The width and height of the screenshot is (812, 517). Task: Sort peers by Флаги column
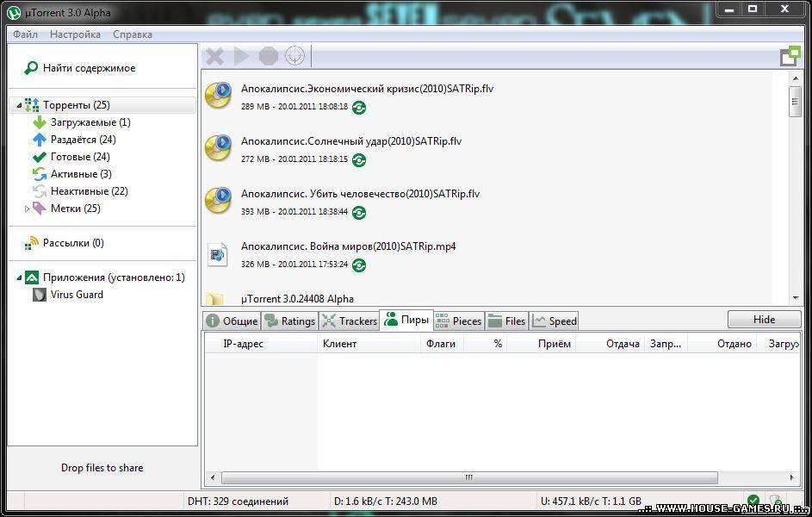[442, 344]
